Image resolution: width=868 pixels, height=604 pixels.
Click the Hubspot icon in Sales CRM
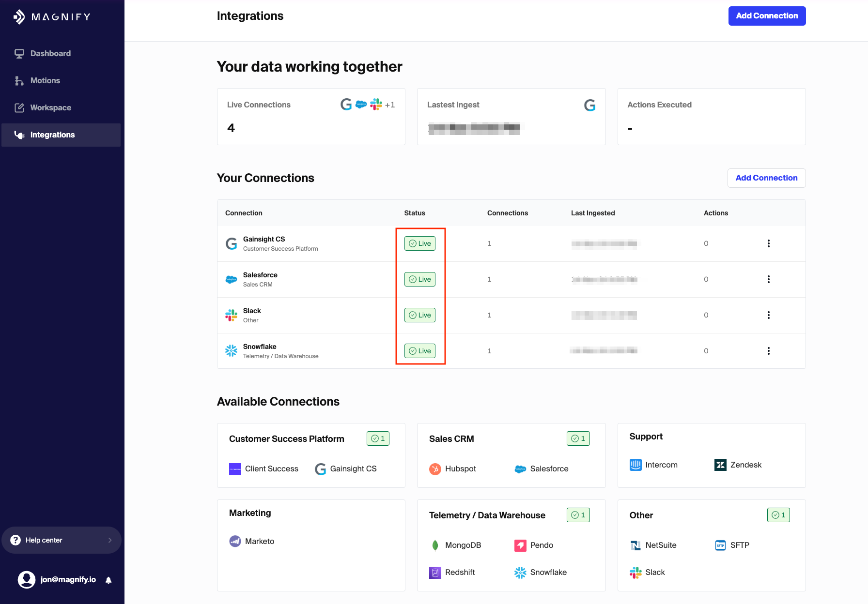click(x=435, y=469)
